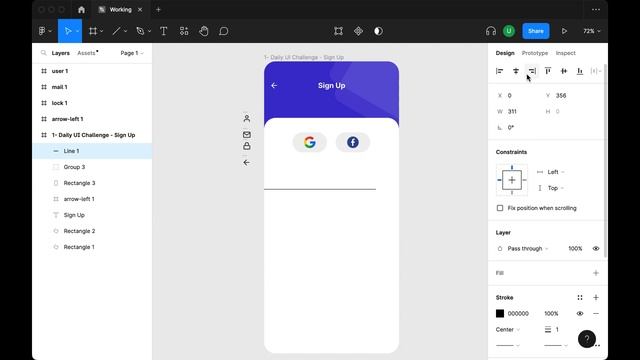Open the Pen tool dropdown arrow
Image resolution: width=640 pixels, height=360 pixels.
click(149, 31)
